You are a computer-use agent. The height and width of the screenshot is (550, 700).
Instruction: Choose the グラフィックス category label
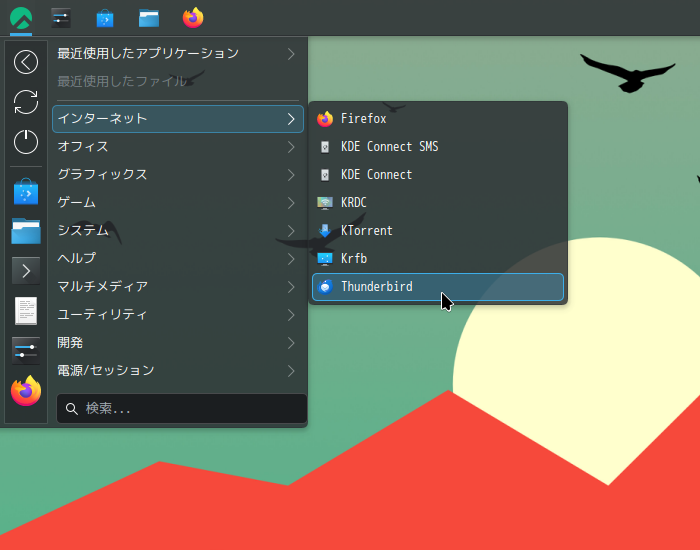102,175
